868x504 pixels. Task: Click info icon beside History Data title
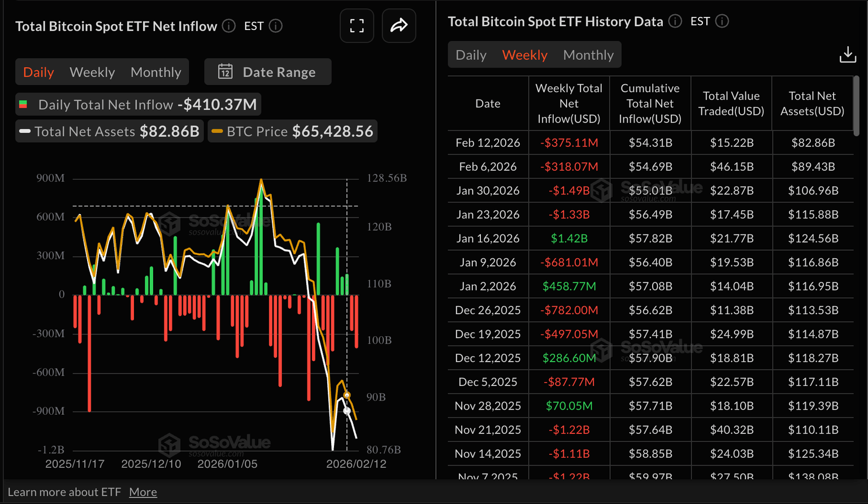[675, 21]
